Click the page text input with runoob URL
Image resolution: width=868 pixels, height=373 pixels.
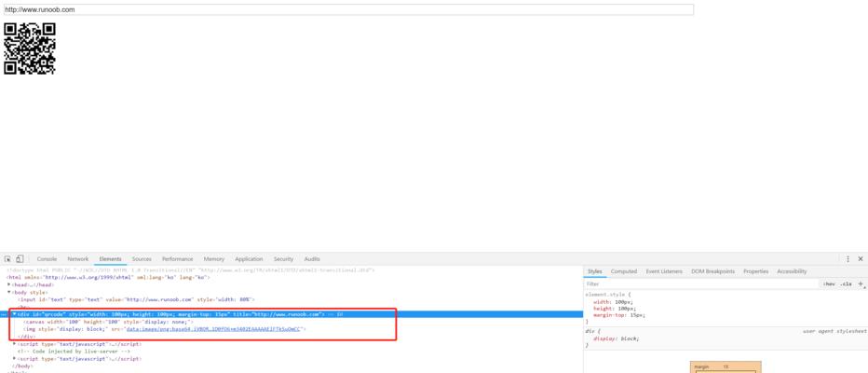click(348, 9)
